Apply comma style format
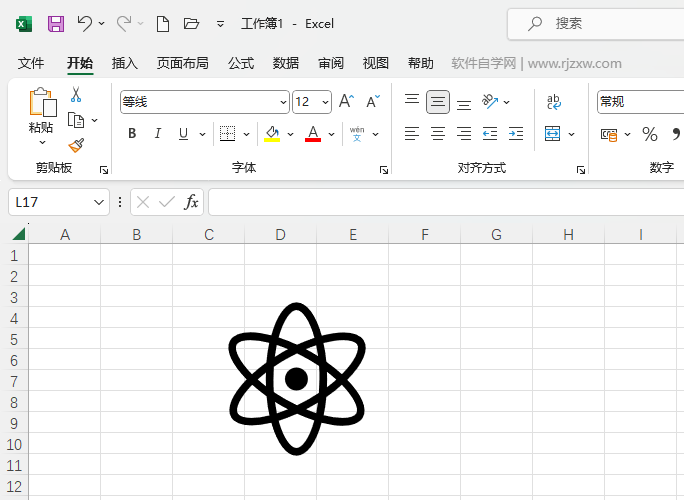Viewport: 684px width, 500px height. 676,134
